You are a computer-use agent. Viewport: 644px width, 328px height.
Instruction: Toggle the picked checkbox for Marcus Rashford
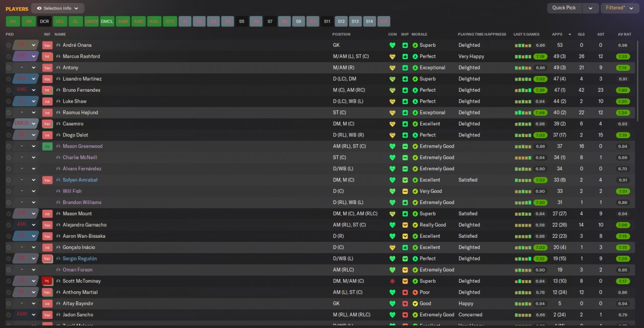click(x=9, y=56)
